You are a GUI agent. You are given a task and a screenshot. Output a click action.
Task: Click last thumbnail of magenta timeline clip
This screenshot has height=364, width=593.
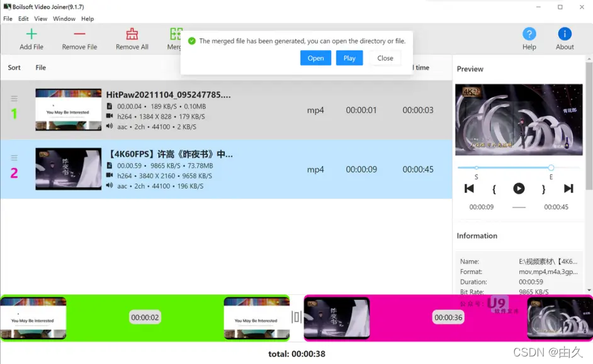click(560, 317)
